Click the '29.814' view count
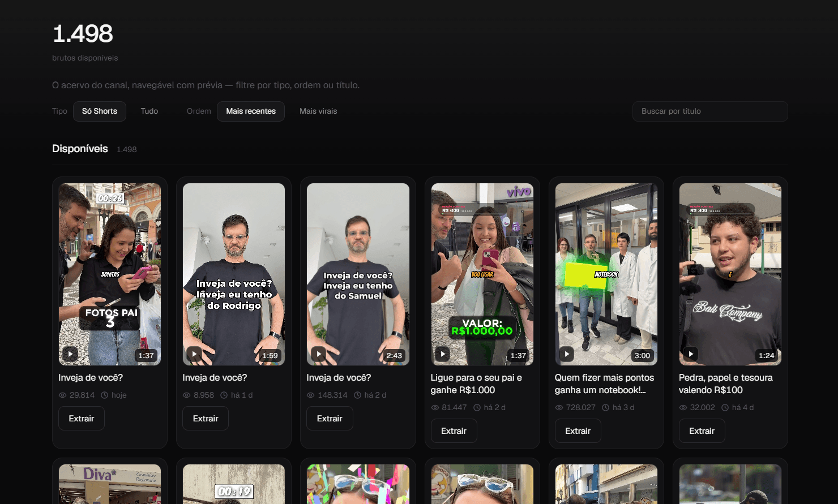The width and height of the screenshot is (838, 504). pos(82,395)
